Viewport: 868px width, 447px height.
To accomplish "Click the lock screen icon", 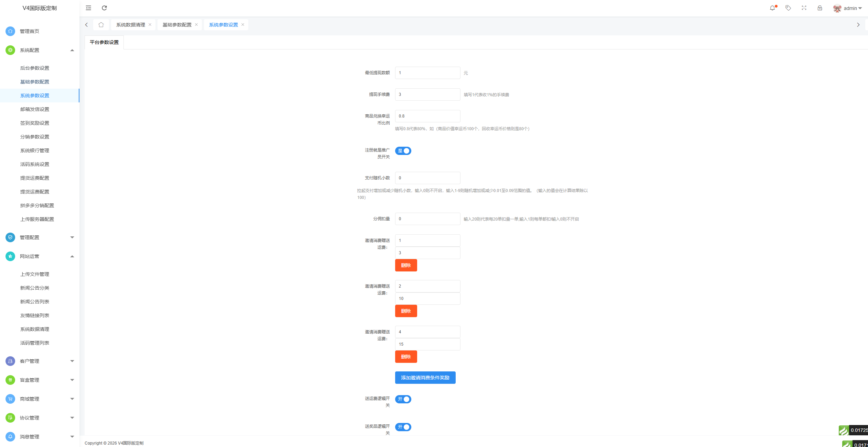I will (820, 8).
